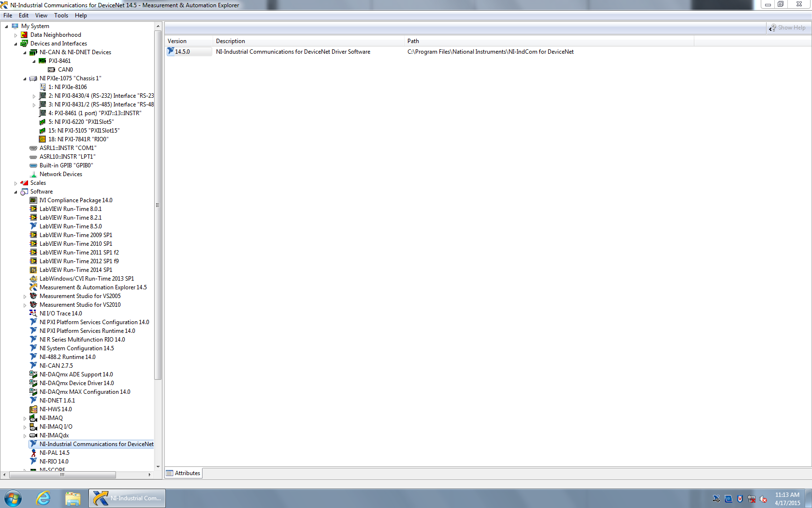
Task: Click the IVI Compliance Package icon
Action: [33, 200]
